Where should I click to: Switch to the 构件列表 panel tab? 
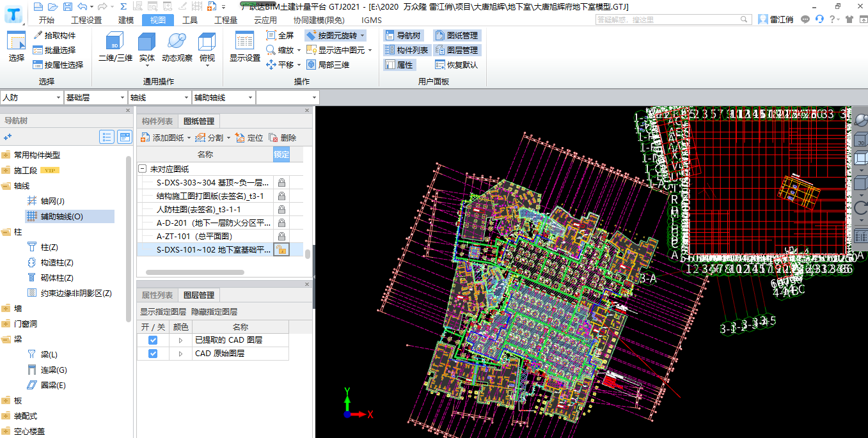pos(157,121)
